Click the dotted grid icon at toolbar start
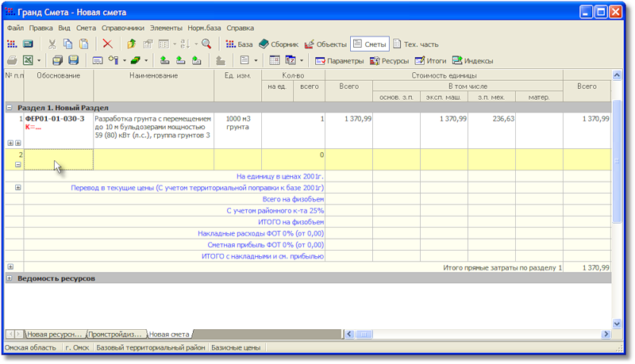The width and height of the screenshot is (635, 364). coord(12,44)
